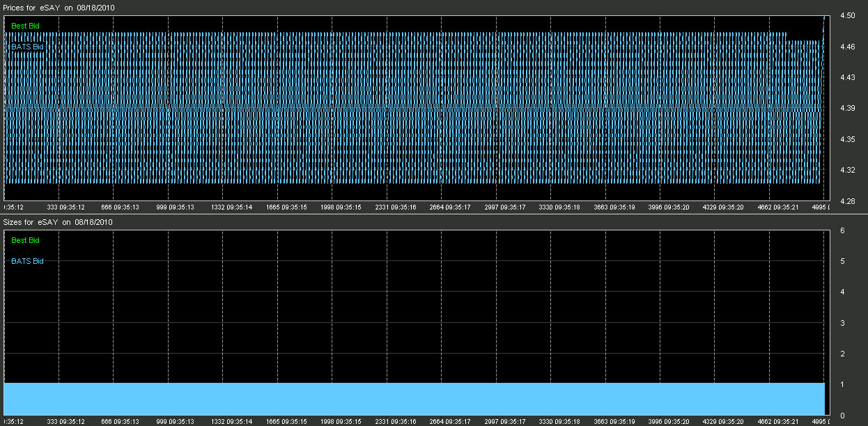868x426 pixels.
Task: Click the 'Sizes for eSAY on 08/18/2010' chart title
Action: pos(58,222)
